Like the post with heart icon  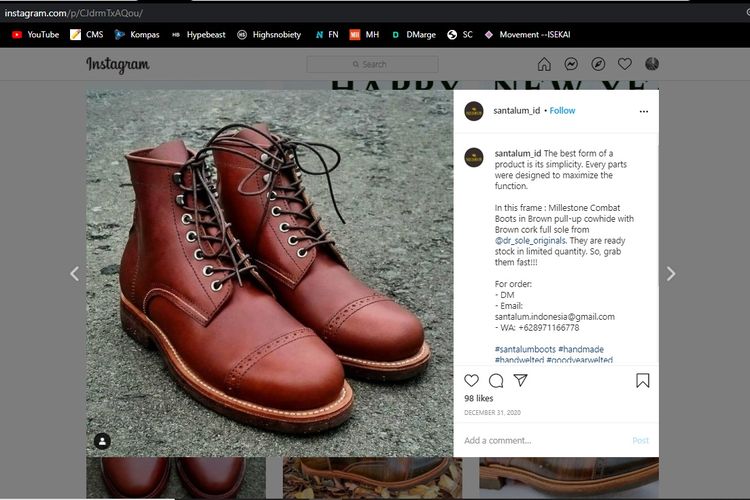pos(472,381)
